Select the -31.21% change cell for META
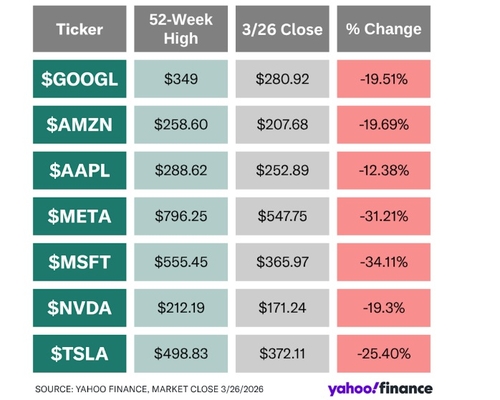The height and width of the screenshot is (400, 500). click(384, 216)
